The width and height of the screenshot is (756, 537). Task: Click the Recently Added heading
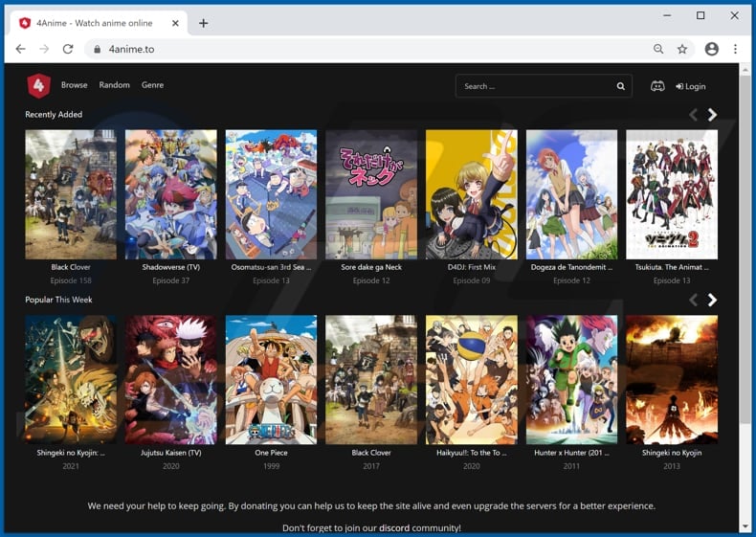(54, 114)
